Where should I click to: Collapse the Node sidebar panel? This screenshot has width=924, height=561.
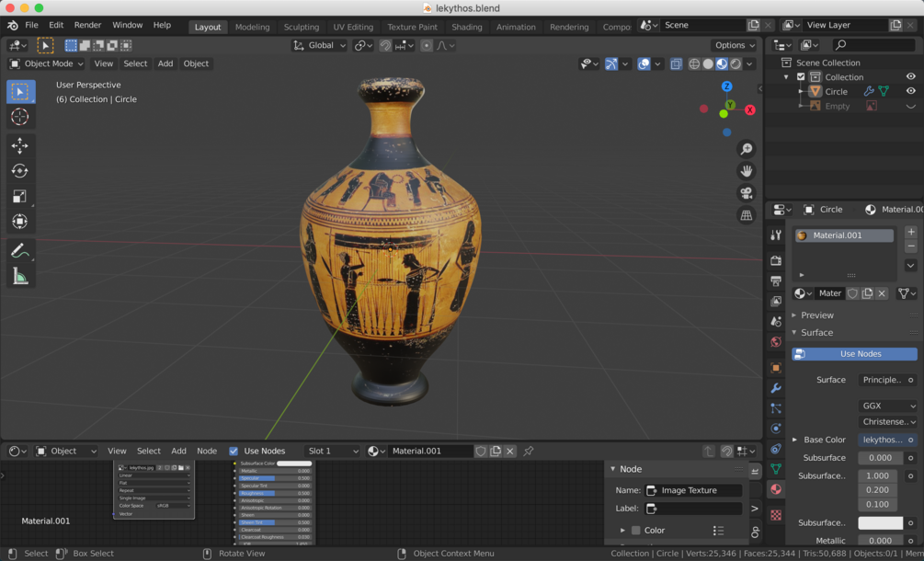click(x=613, y=469)
